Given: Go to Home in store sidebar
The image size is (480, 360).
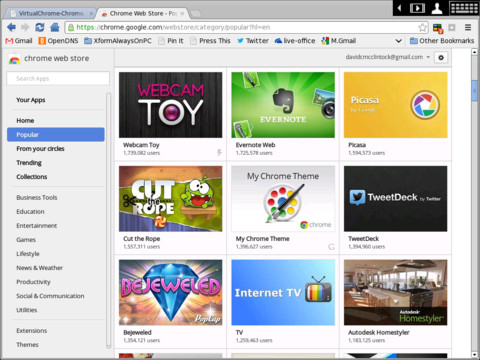Looking at the screenshot, I should tap(25, 120).
